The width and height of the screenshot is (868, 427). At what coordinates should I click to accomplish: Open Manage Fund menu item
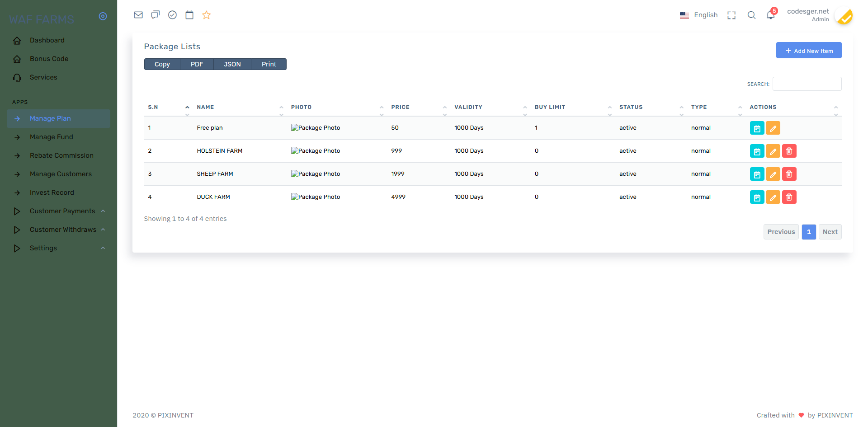tap(58, 137)
